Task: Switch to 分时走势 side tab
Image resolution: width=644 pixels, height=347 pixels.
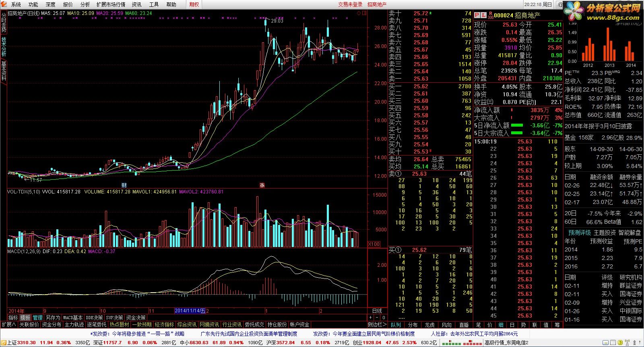Action: click(x=3, y=23)
